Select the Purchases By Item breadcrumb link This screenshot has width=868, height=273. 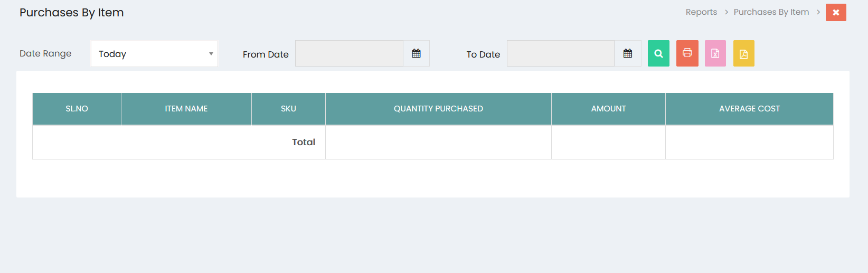pyautogui.click(x=771, y=12)
